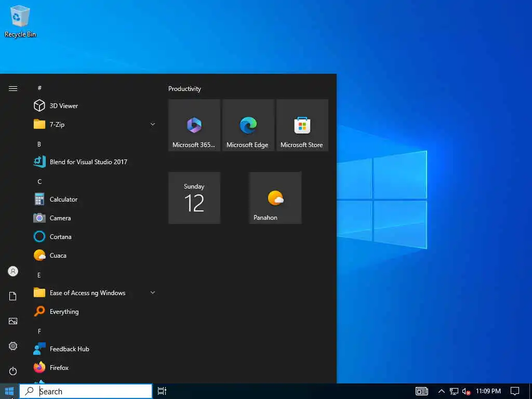Click the muted volume tray icon
Viewport: 532px width, 399px height.
[x=466, y=392]
